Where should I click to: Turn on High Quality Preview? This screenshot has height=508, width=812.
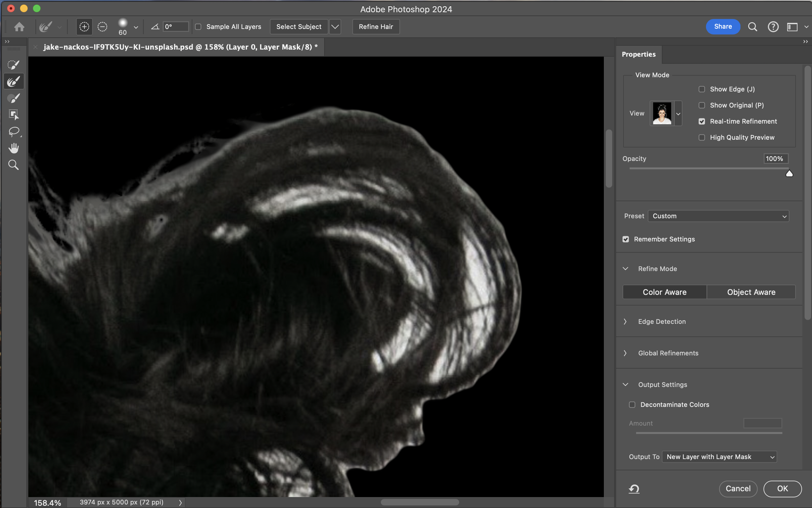click(x=702, y=137)
